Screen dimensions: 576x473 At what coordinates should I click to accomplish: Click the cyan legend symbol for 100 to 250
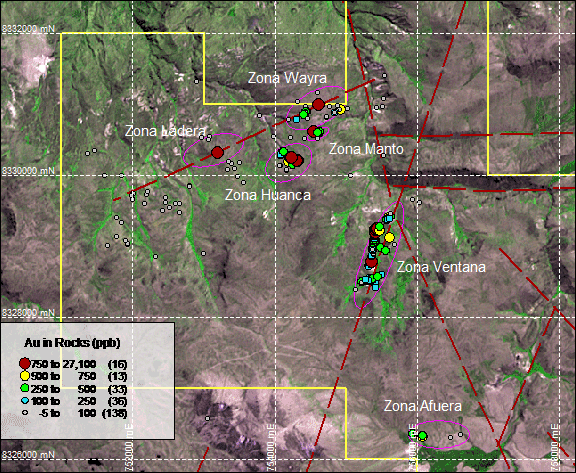(x=25, y=401)
